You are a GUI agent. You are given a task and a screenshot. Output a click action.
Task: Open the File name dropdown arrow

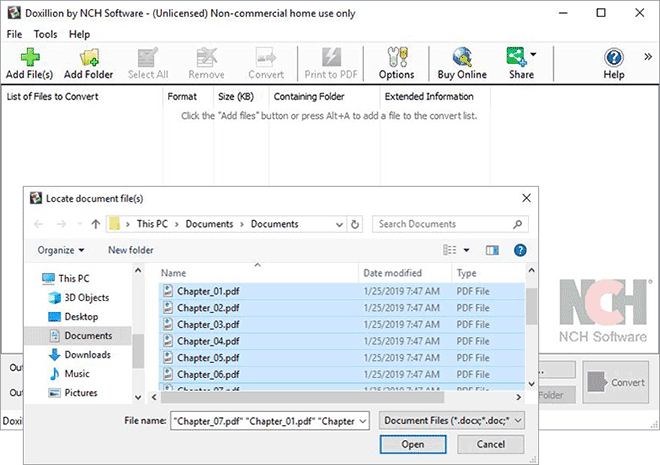pos(362,421)
